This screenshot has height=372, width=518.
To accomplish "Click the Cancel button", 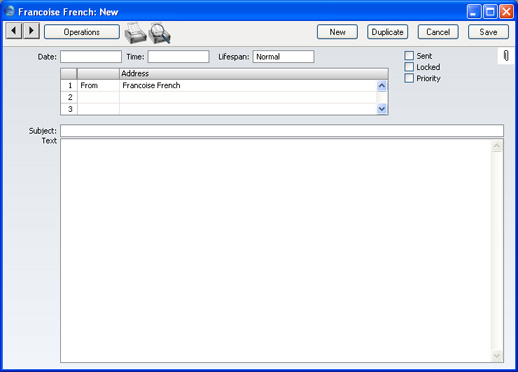I will pos(438,32).
